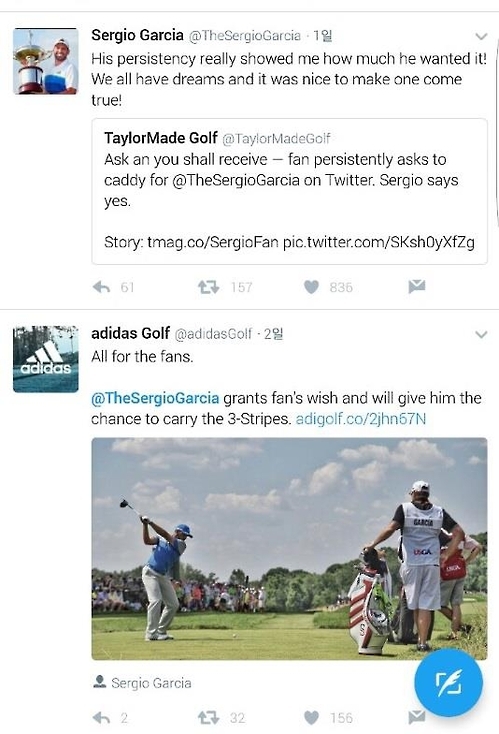Reply to the adidas Golf tweet
499x734 pixels.
point(102,717)
